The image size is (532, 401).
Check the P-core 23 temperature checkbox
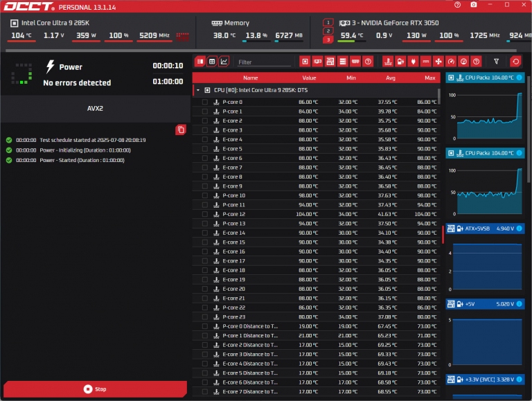(204, 317)
